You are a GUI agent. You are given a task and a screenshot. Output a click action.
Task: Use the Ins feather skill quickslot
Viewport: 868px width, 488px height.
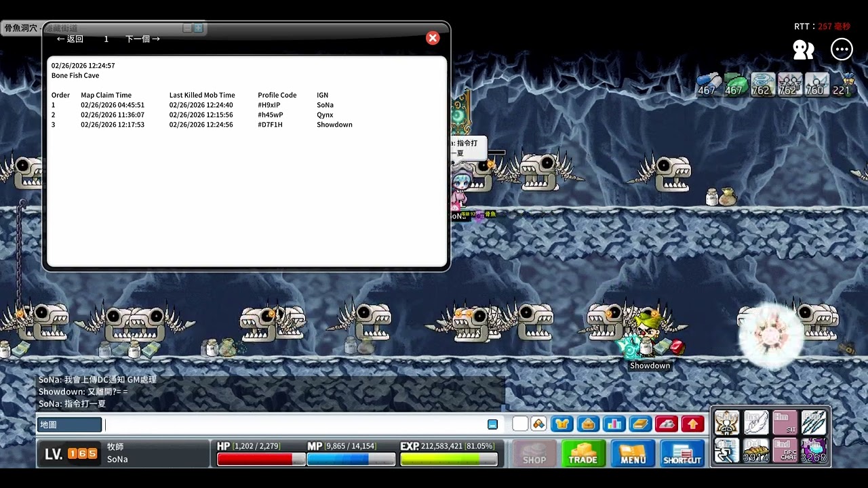[755, 422]
